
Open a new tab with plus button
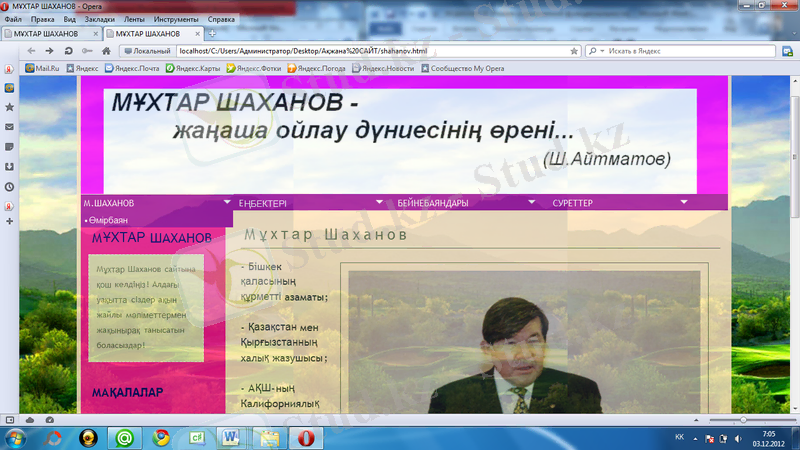[x=212, y=33]
